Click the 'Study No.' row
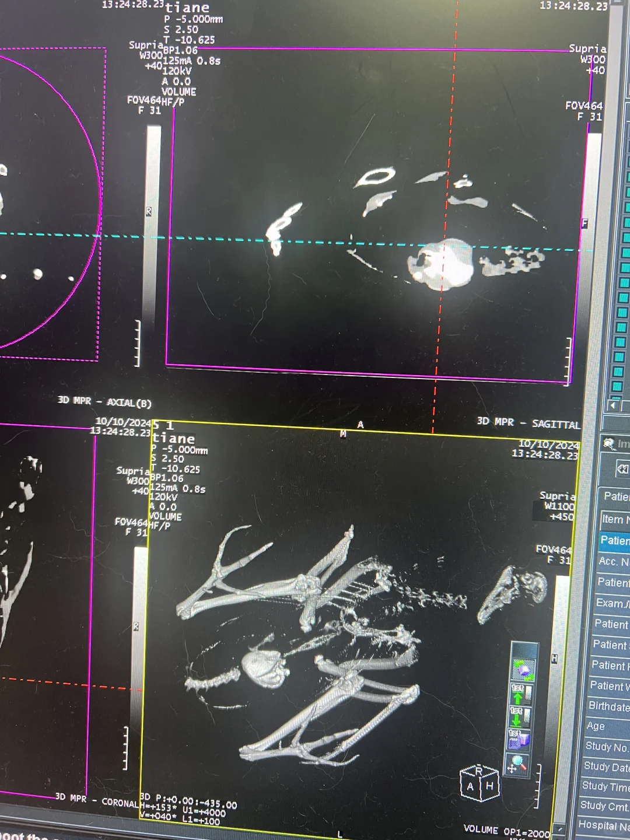Screen dimensions: 630x840 [x=606, y=747]
